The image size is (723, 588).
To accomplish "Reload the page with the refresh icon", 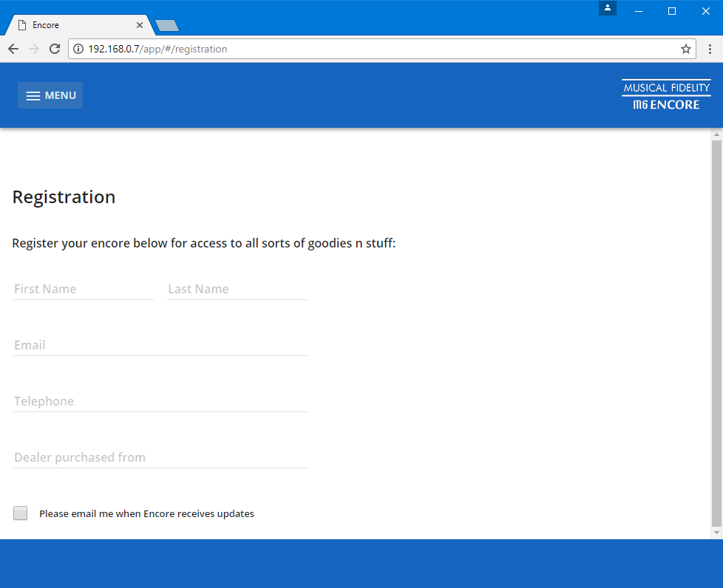I will [55, 49].
